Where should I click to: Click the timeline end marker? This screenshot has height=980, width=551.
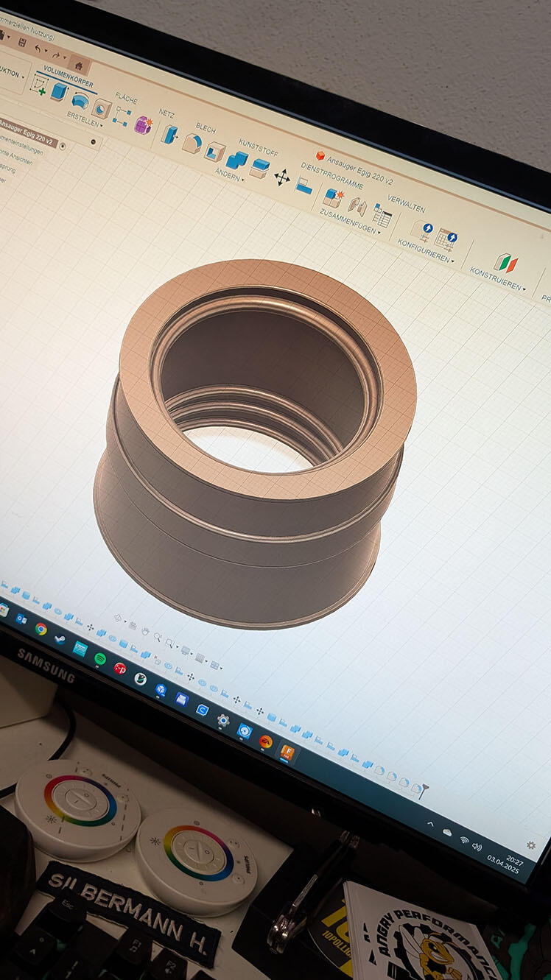[424, 790]
